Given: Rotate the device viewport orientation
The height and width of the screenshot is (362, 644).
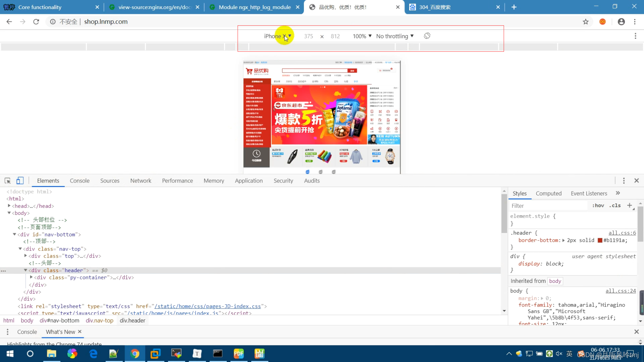Looking at the screenshot, I should coord(427,36).
